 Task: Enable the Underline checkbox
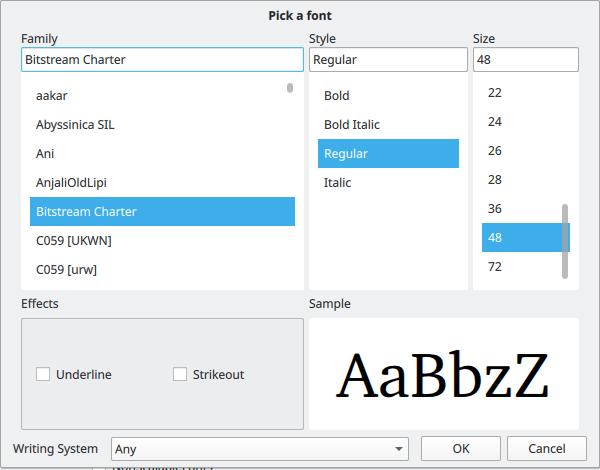tap(43, 374)
